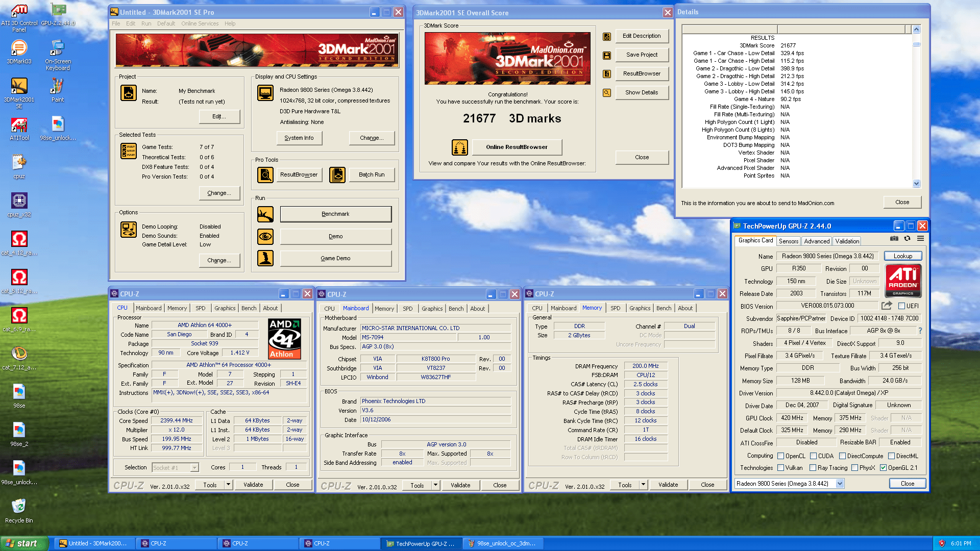Toggle CUDA checkbox

pyautogui.click(x=813, y=456)
